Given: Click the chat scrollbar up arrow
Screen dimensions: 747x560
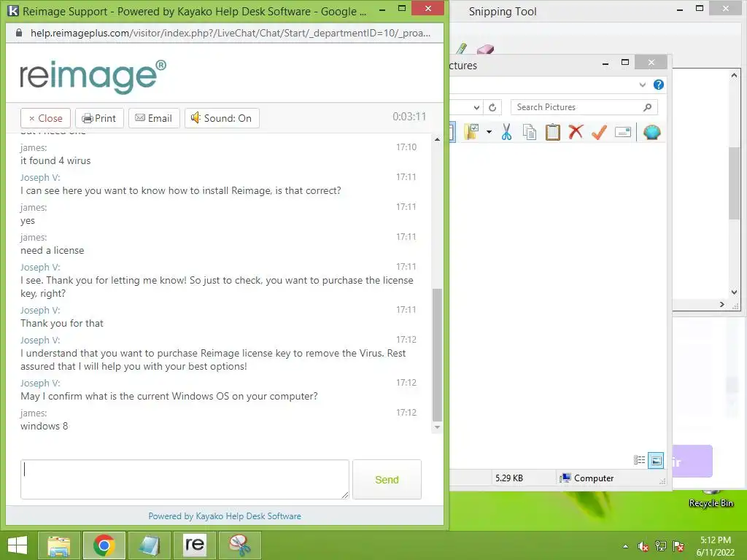Looking at the screenshot, I should 437,139.
